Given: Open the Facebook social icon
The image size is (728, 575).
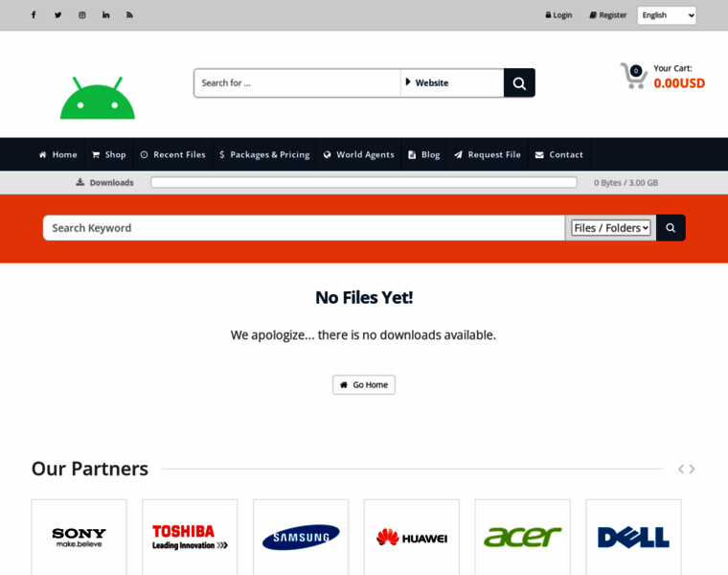Looking at the screenshot, I should click(x=34, y=15).
